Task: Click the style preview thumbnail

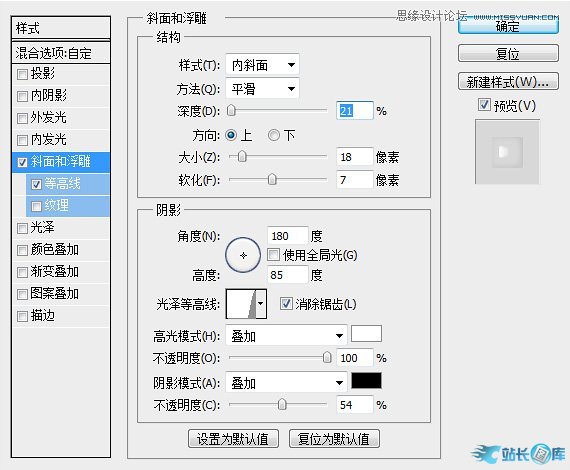Action: pos(507,152)
